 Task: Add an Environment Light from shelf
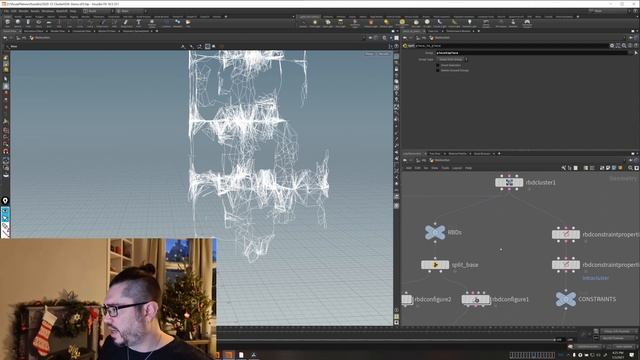pos(402,24)
